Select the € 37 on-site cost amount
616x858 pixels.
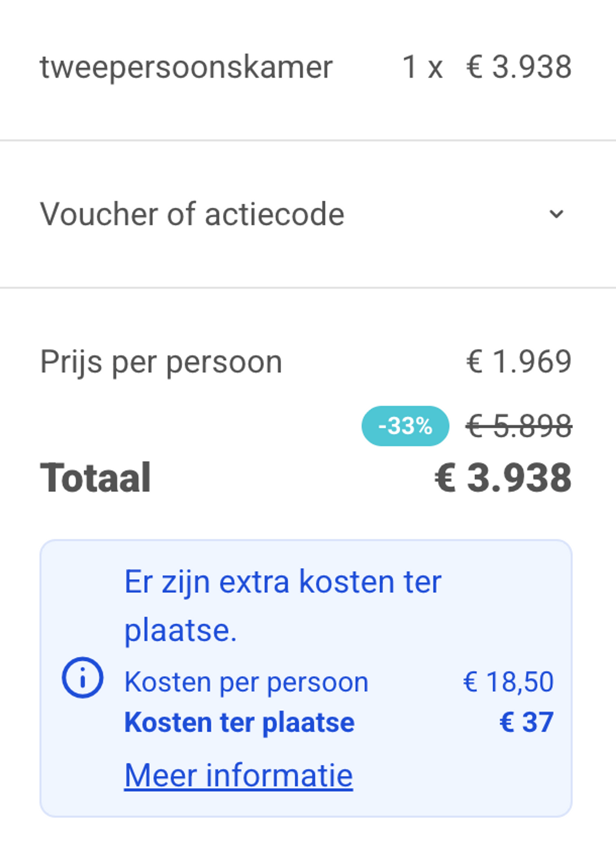[x=526, y=722]
